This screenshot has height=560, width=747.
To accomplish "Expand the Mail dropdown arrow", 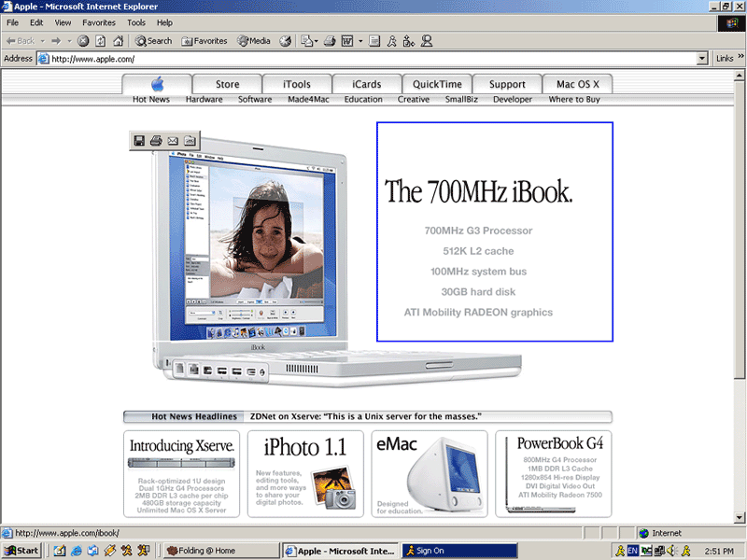I will [x=317, y=41].
